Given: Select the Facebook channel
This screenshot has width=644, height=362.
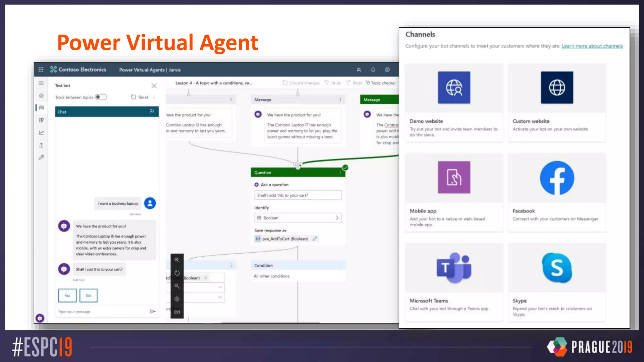Looking at the screenshot, I should tap(557, 193).
